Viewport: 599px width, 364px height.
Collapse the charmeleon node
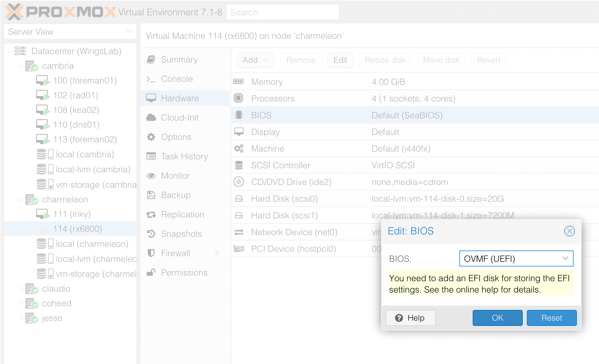(21, 200)
